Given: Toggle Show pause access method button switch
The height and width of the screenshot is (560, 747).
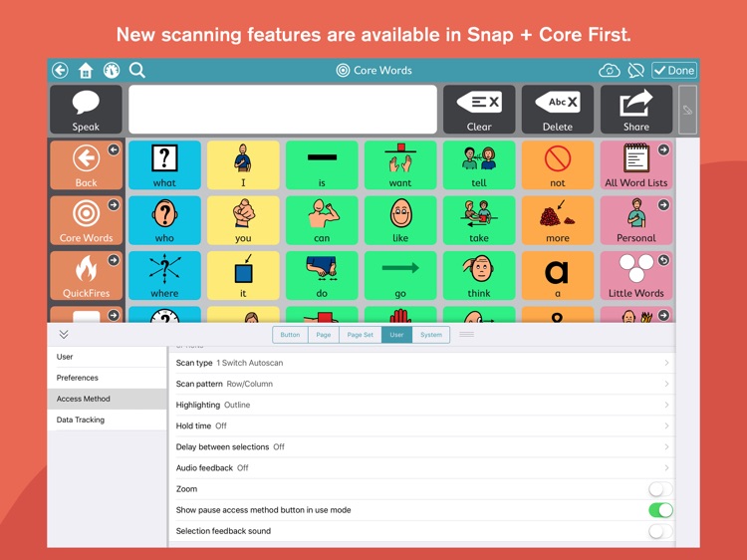Looking at the screenshot, I should click(x=660, y=510).
